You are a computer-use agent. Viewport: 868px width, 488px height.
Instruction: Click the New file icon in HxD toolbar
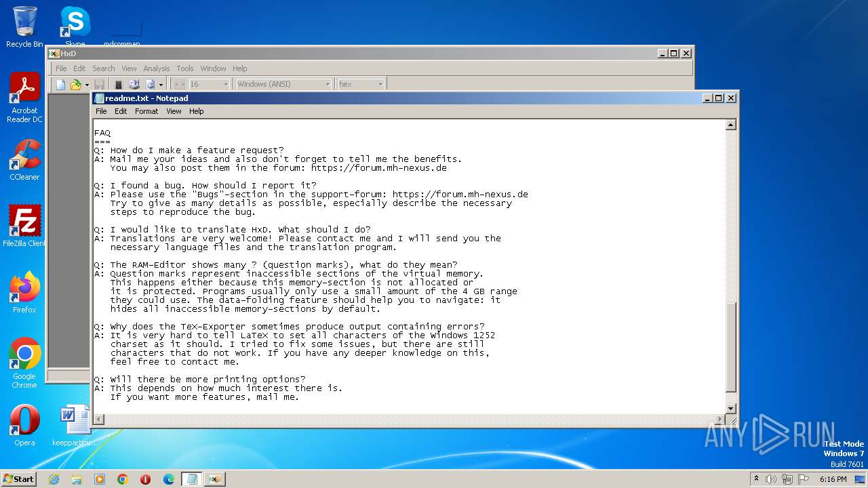[x=61, y=84]
